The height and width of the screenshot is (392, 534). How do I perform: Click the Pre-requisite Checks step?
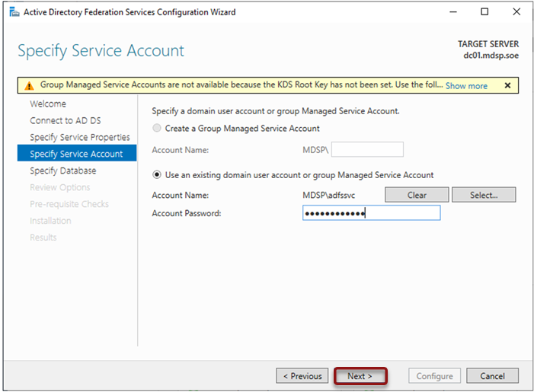point(69,204)
